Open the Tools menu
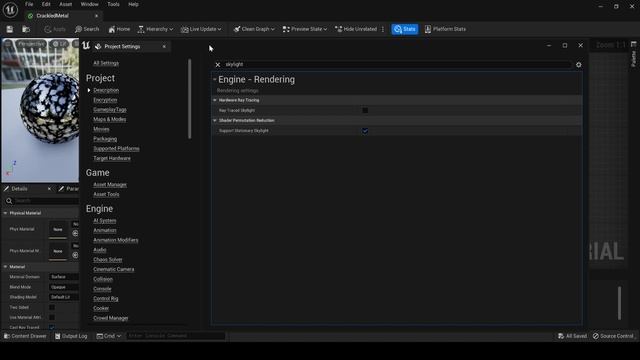 point(113,4)
